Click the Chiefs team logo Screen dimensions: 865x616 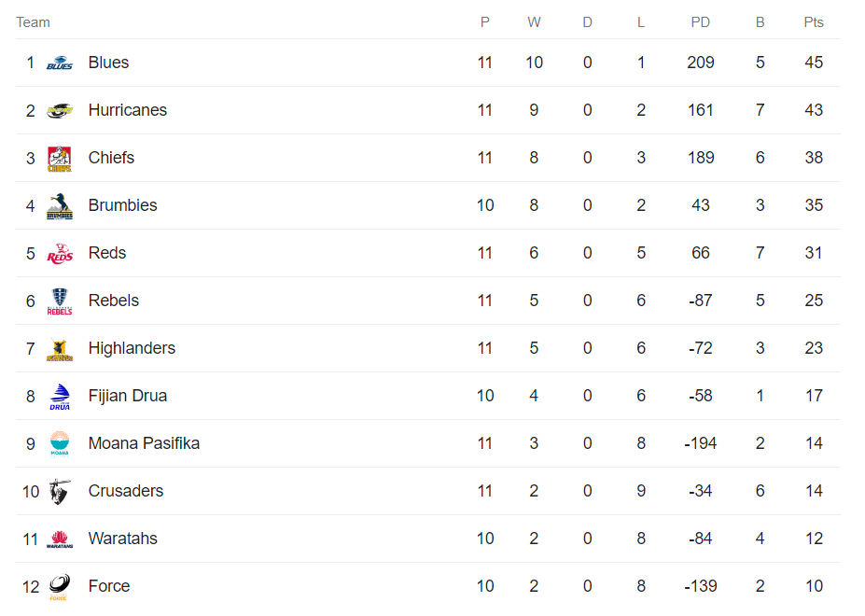tap(60, 159)
